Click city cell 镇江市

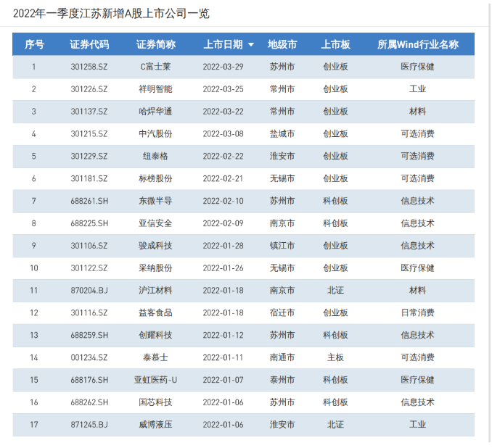pos(282,246)
